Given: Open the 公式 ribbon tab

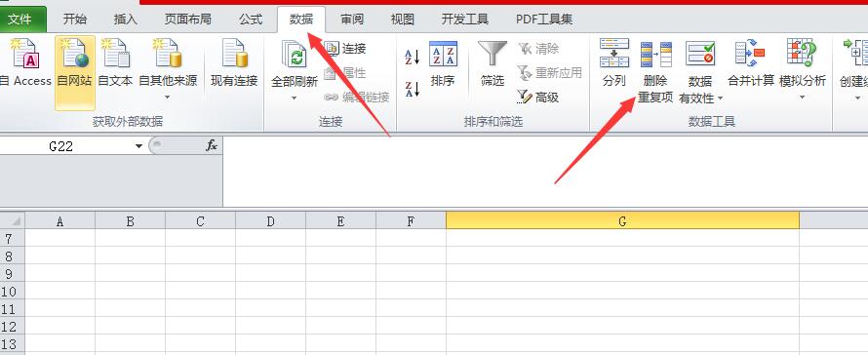Looking at the screenshot, I should pos(251,20).
